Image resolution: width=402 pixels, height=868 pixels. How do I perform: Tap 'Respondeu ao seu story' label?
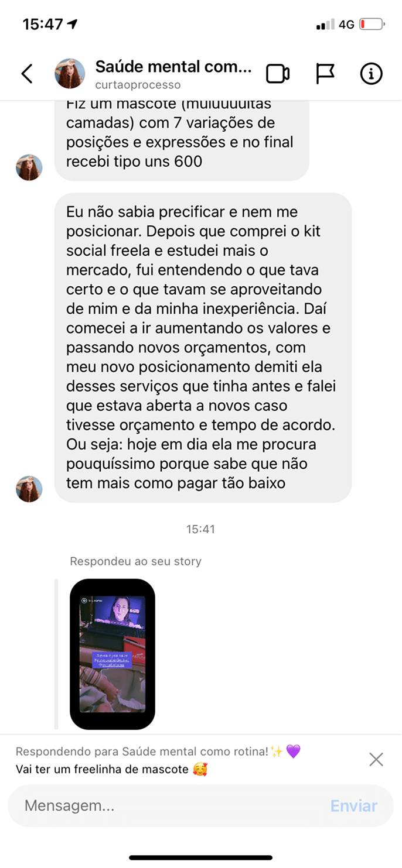coord(135,561)
